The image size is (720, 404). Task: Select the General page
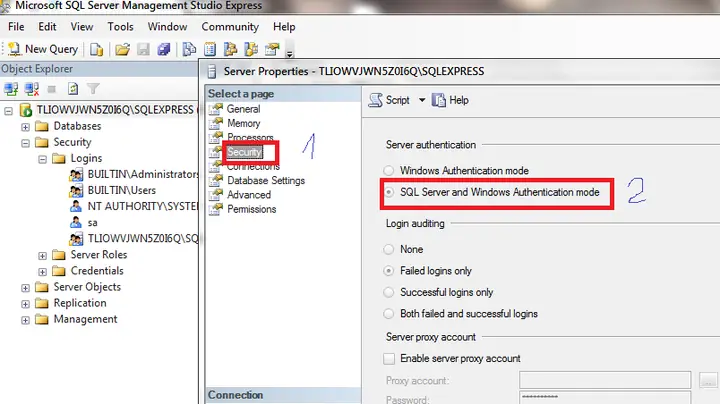243,109
